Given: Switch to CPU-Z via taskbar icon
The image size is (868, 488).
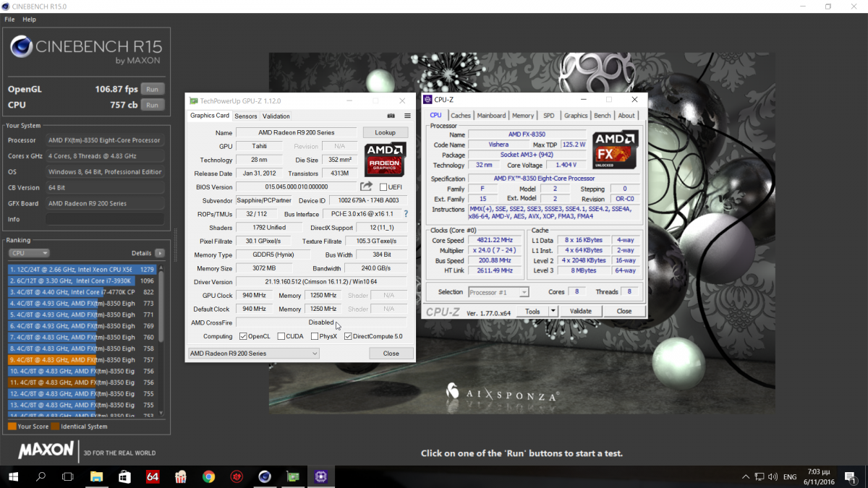Looking at the screenshot, I should 320,476.
